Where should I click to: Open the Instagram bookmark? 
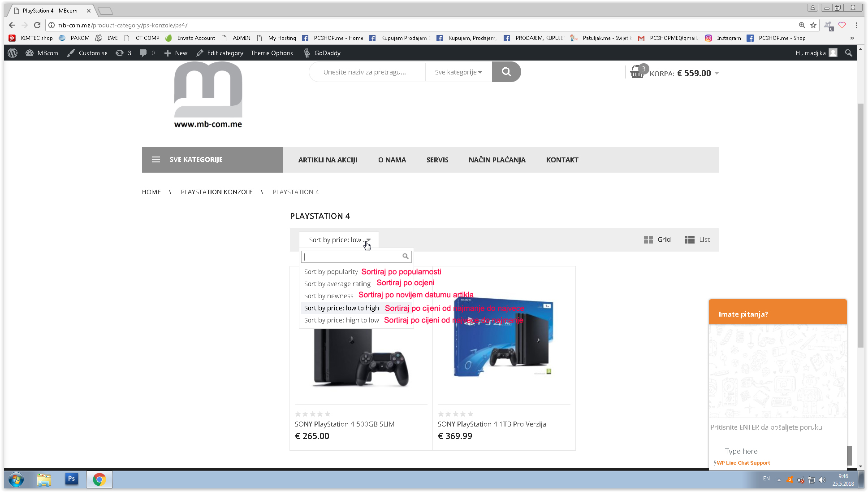[723, 38]
